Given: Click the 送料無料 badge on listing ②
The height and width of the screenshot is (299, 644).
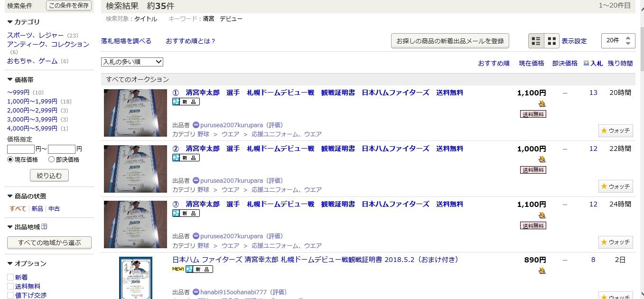Looking at the screenshot, I should [x=533, y=170].
